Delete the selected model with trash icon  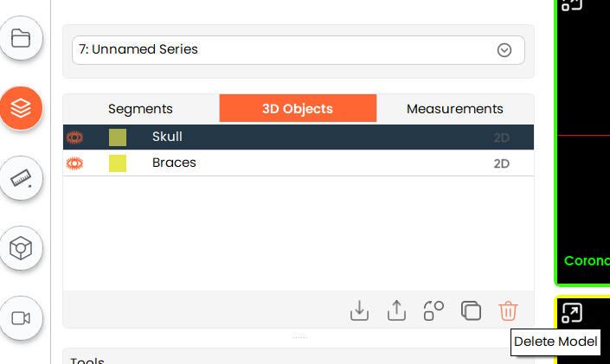point(508,310)
